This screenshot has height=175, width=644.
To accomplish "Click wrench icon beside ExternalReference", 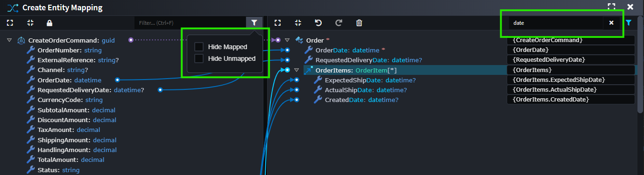I will (x=31, y=60).
